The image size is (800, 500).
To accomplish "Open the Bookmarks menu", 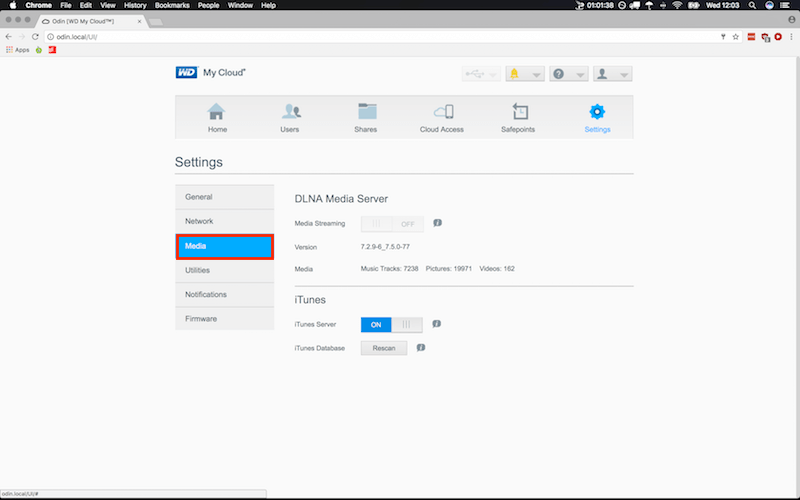I will tap(172, 5).
